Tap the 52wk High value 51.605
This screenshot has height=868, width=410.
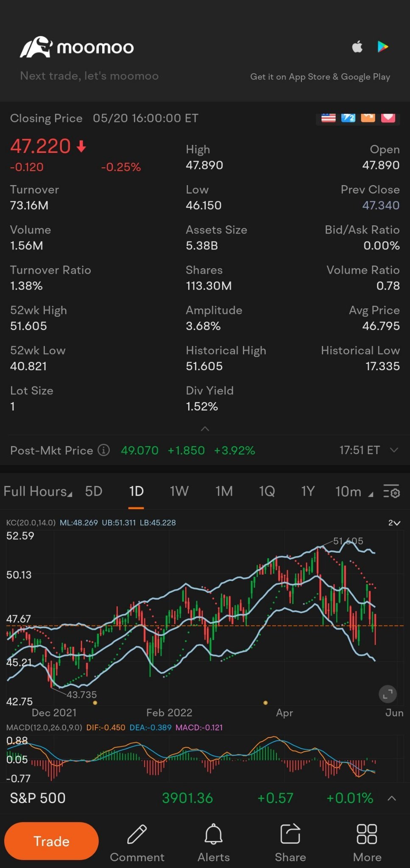[28, 326]
